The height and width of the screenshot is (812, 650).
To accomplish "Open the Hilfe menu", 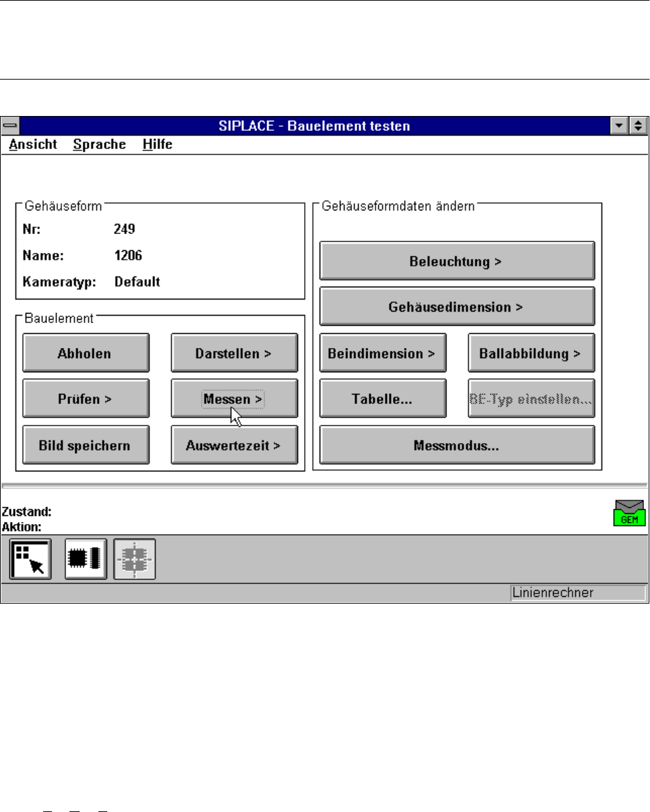I will 157,144.
